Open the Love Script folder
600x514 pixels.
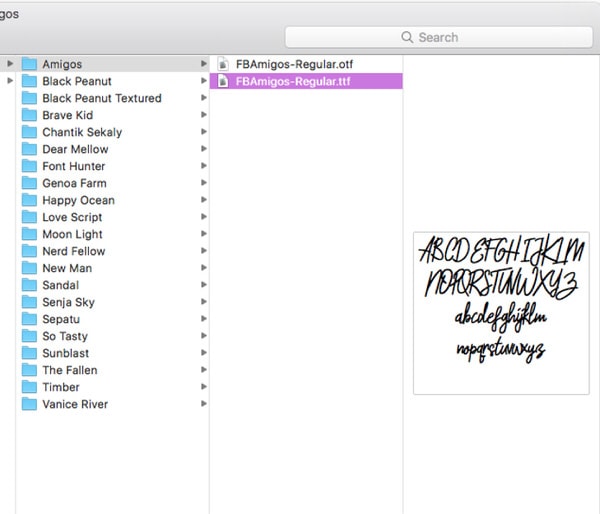[72, 217]
